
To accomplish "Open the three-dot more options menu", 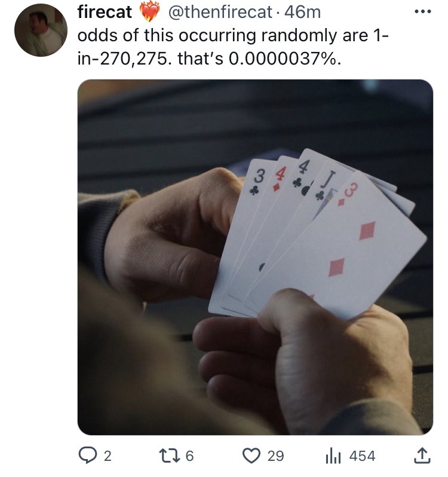I will tap(423, 11).
